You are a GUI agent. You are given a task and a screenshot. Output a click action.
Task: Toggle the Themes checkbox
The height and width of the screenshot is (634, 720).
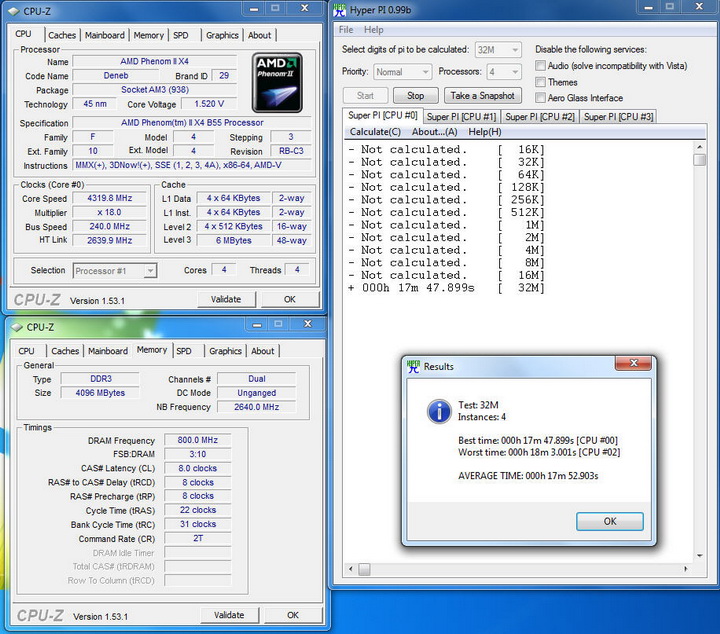pyautogui.click(x=540, y=82)
